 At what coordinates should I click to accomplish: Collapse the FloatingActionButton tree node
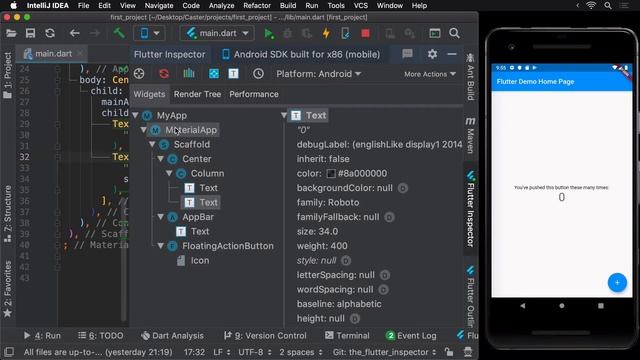tap(160, 246)
